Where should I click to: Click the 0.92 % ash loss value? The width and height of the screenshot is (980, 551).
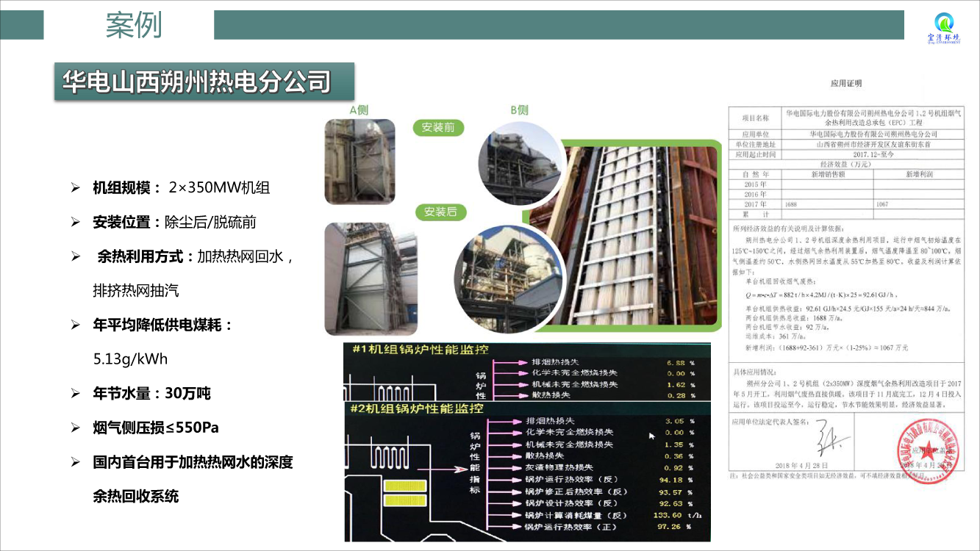(x=680, y=468)
